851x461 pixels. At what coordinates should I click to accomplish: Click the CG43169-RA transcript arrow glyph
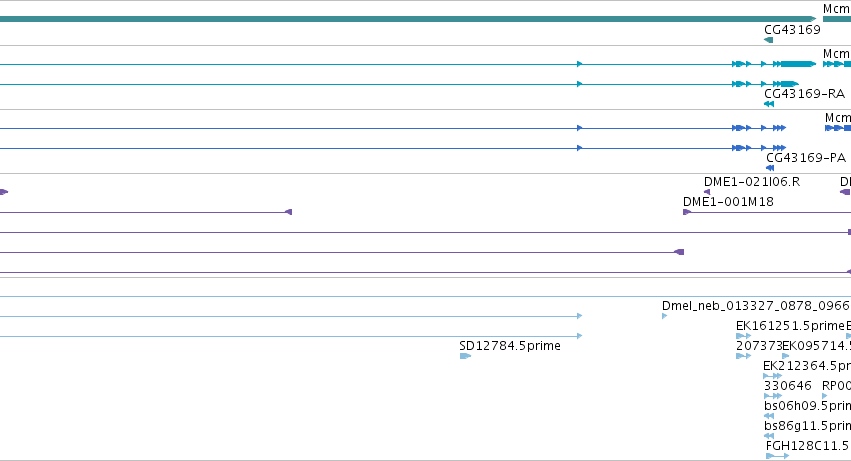click(x=769, y=104)
